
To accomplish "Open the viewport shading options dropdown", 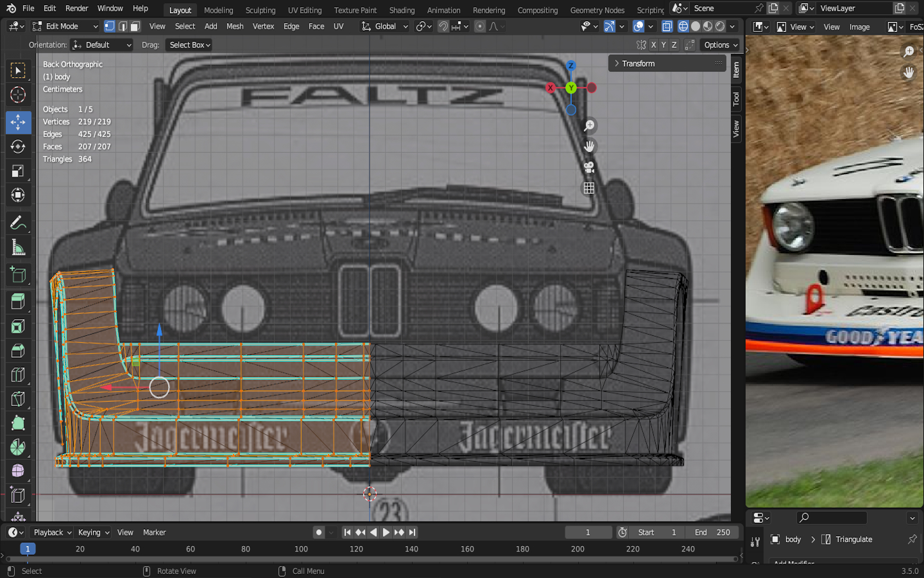I will click(733, 26).
